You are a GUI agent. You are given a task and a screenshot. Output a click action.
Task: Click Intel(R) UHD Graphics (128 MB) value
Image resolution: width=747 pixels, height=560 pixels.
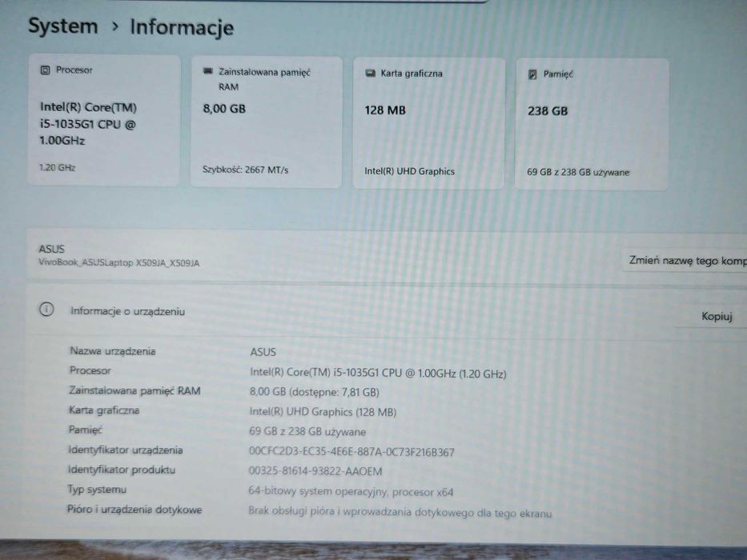click(323, 412)
